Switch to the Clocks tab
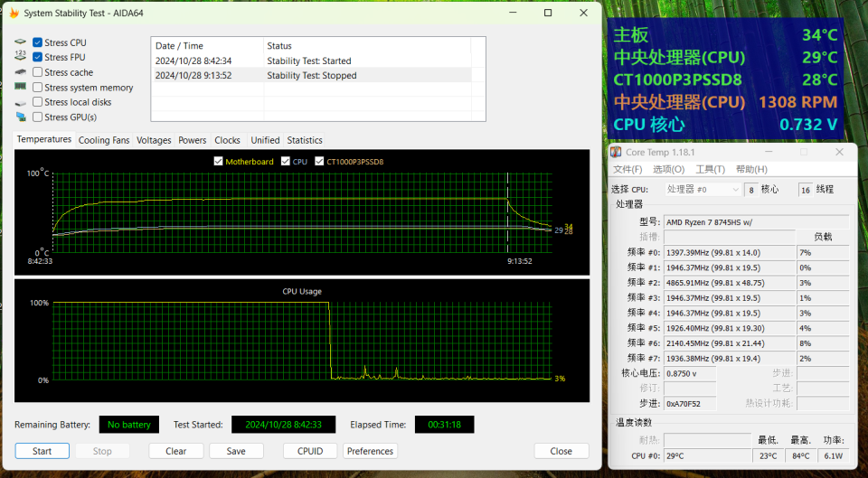The width and height of the screenshot is (868, 478). [x=228, y=140]
